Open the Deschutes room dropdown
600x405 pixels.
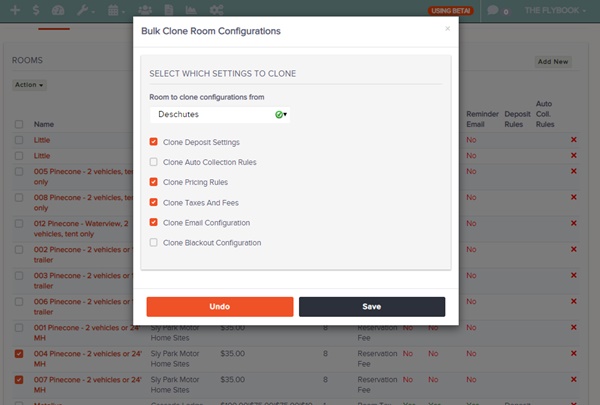click(220, 114)
